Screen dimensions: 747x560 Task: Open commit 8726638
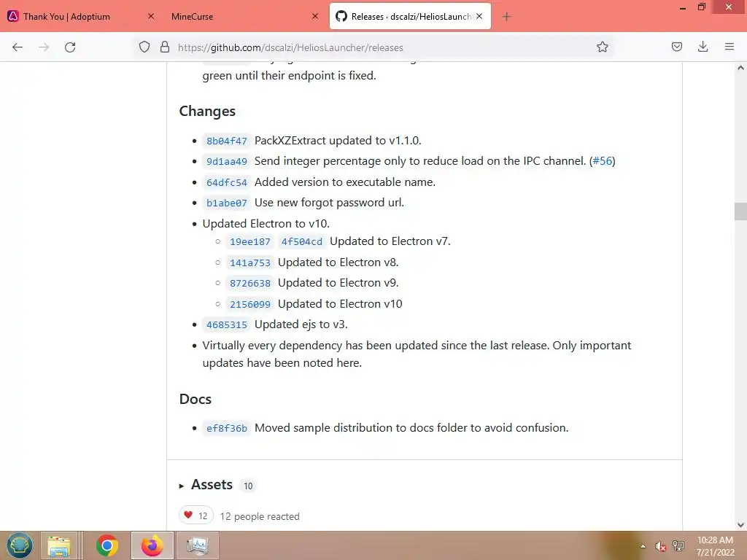(x=250, y=284)
